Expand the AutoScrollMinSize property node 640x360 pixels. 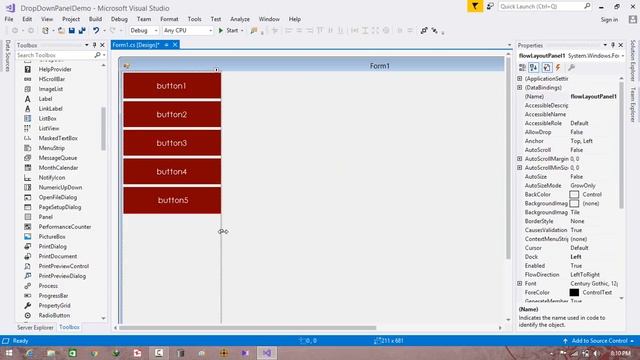(520, 168)
